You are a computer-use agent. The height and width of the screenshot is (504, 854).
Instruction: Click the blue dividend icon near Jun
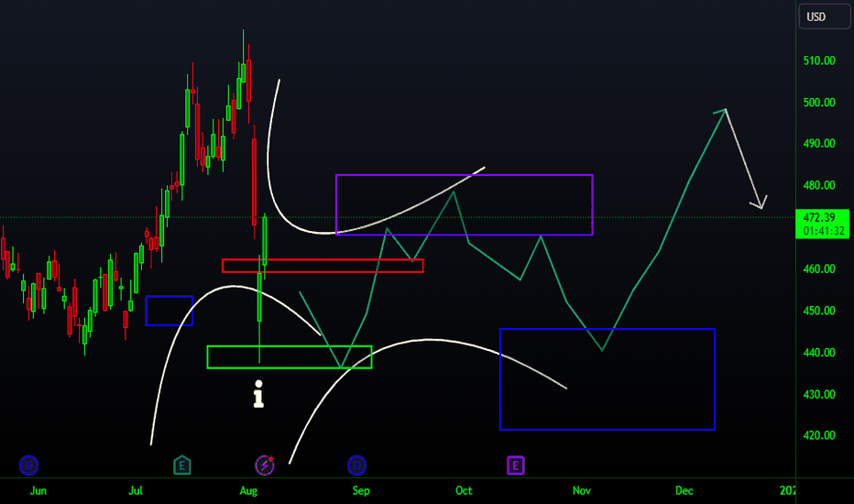point(29,466)
